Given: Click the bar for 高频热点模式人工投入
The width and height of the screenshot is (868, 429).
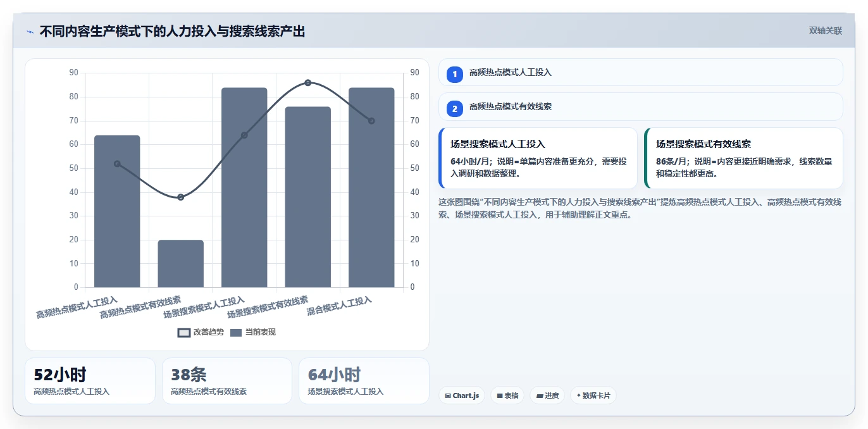Looking at the screenshot, I should click(117, 211).
